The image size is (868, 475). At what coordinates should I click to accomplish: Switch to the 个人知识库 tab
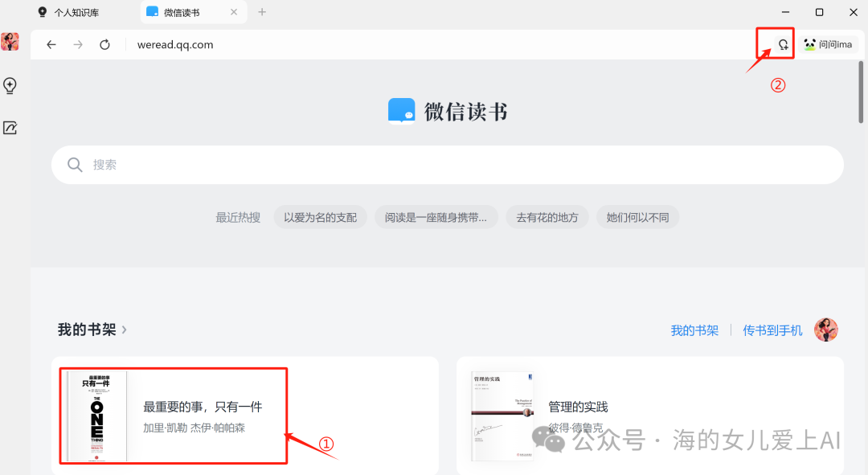(x=69, y=12)
